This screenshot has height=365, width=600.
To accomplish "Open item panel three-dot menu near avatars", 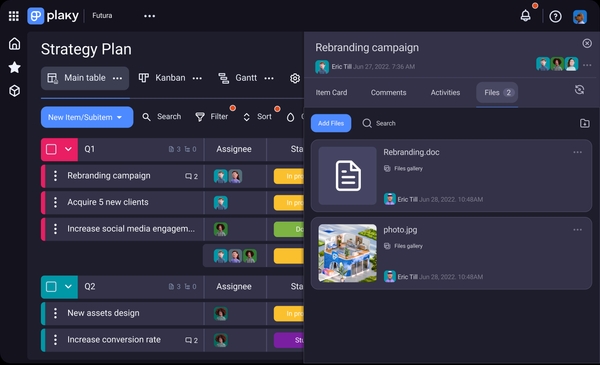I will tap(587, 65).
